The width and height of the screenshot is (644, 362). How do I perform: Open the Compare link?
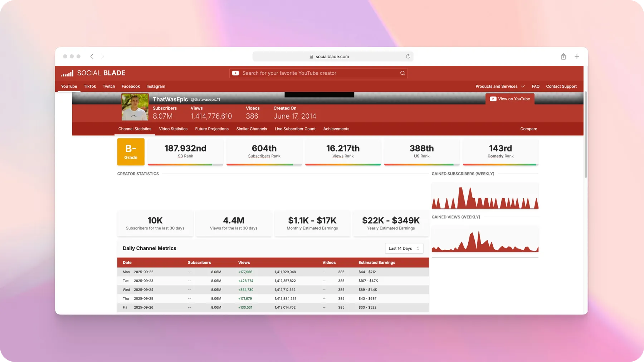pyautogui.click(x=528, y=129)
